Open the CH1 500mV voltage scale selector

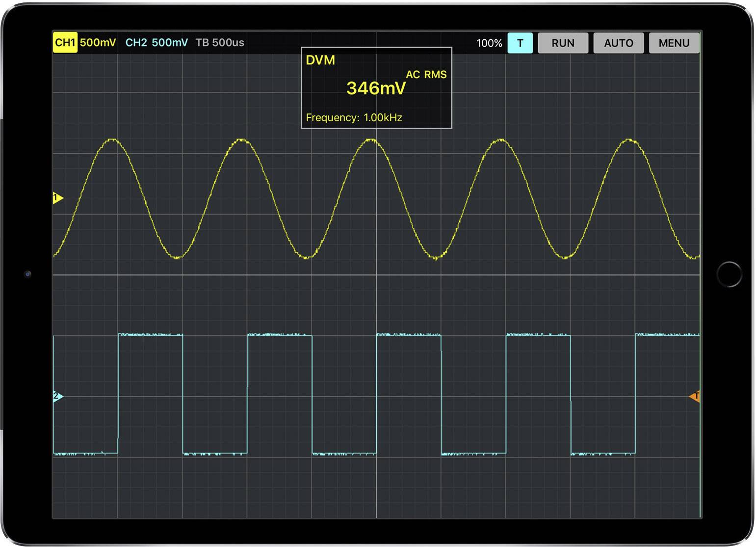[98, 43]
